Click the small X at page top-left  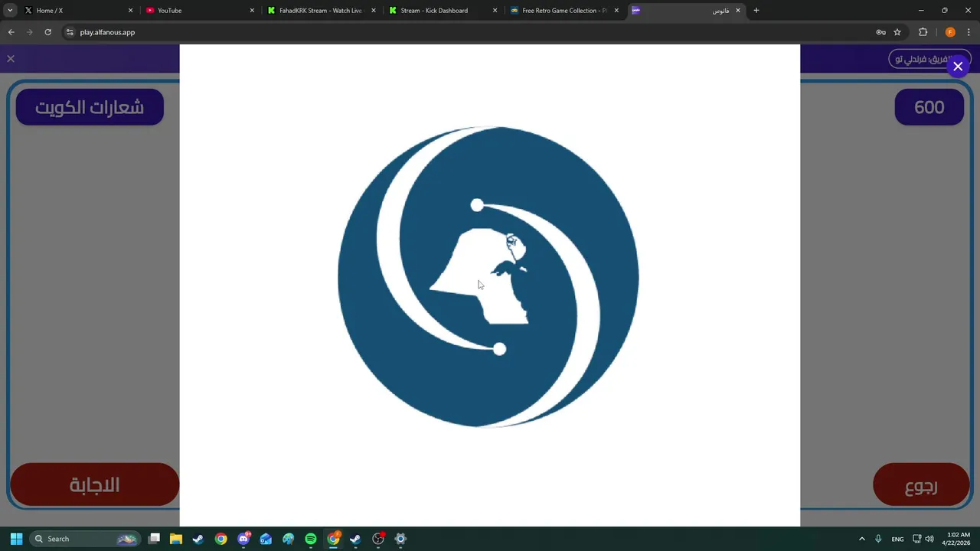11,58
